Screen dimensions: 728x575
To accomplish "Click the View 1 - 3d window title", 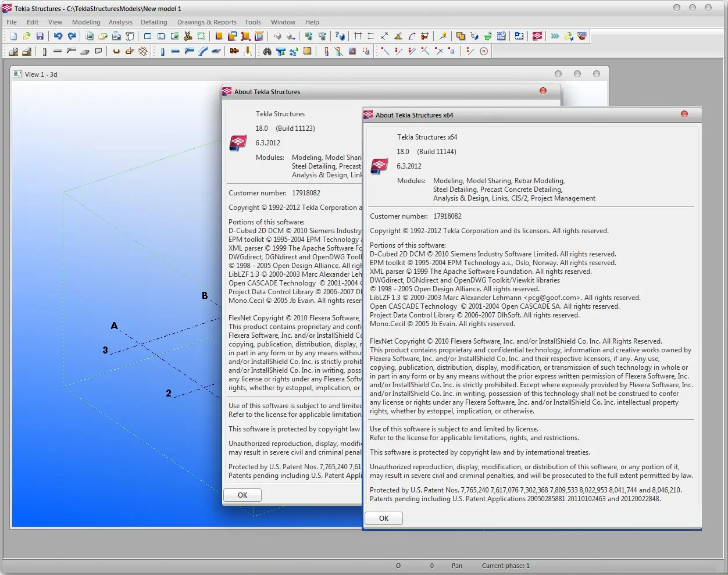I will click(x=41, y=74).
